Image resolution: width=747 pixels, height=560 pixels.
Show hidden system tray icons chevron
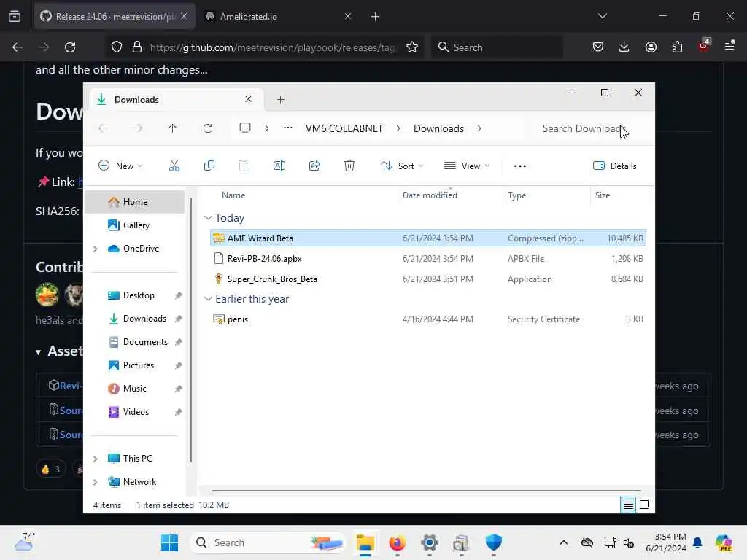click(564, 542)
